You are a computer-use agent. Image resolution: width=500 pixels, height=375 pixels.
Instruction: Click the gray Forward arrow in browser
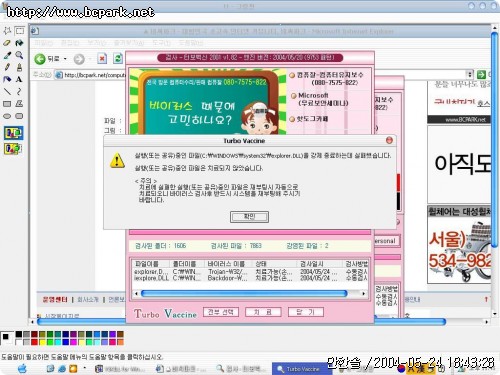tap(79, 59)
